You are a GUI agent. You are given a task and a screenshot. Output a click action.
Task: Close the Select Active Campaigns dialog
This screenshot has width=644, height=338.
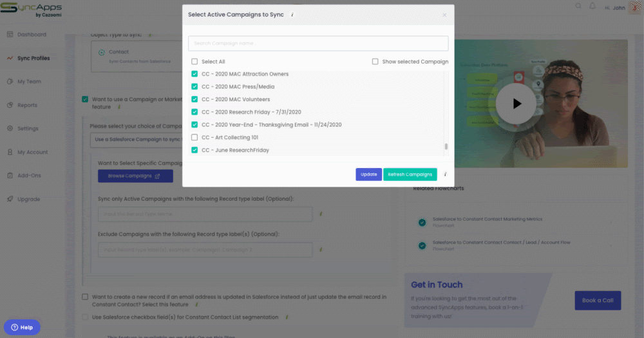pyautogui.click(x=444, y=15)
